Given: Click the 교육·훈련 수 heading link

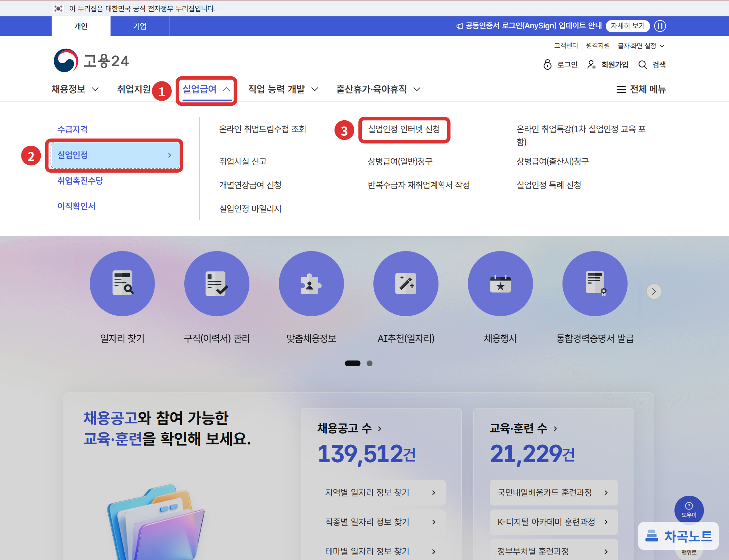Looking at the screenshot, I should point(523,428).
